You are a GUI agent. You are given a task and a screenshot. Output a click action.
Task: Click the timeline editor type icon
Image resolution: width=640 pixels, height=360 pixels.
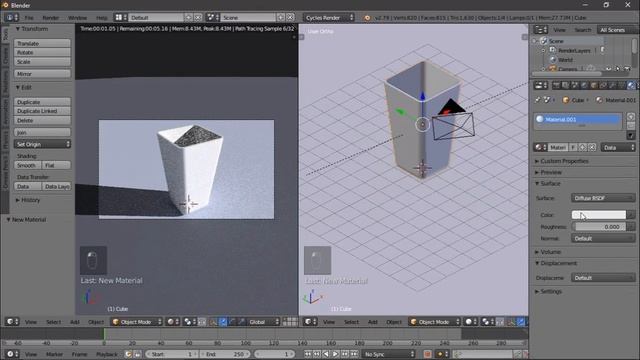tap(12, 354)
